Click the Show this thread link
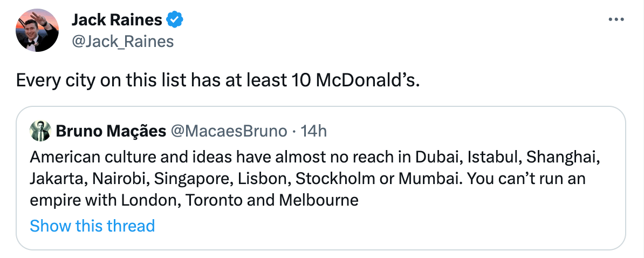The width and height of the screenshot is (644, 258). (92, 226)
